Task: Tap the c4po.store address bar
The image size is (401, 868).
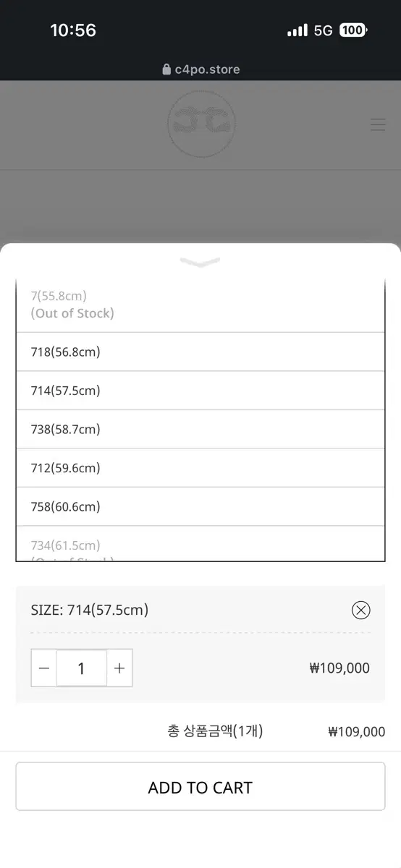Action: click(x=200, y=69)
